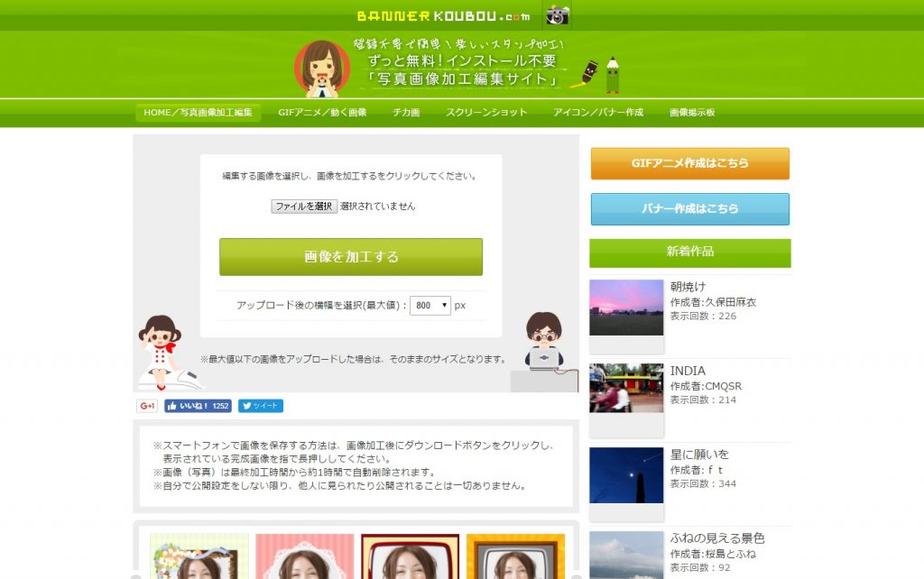The image size is (924, 579).
Task: Click the Banner Koubou logo
Action: click(444, 16)
